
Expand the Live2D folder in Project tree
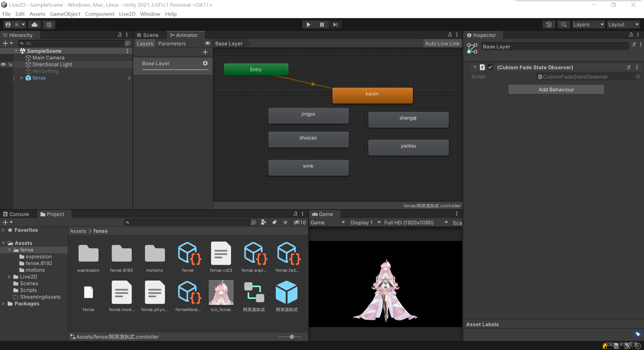[x=9, y=277]
